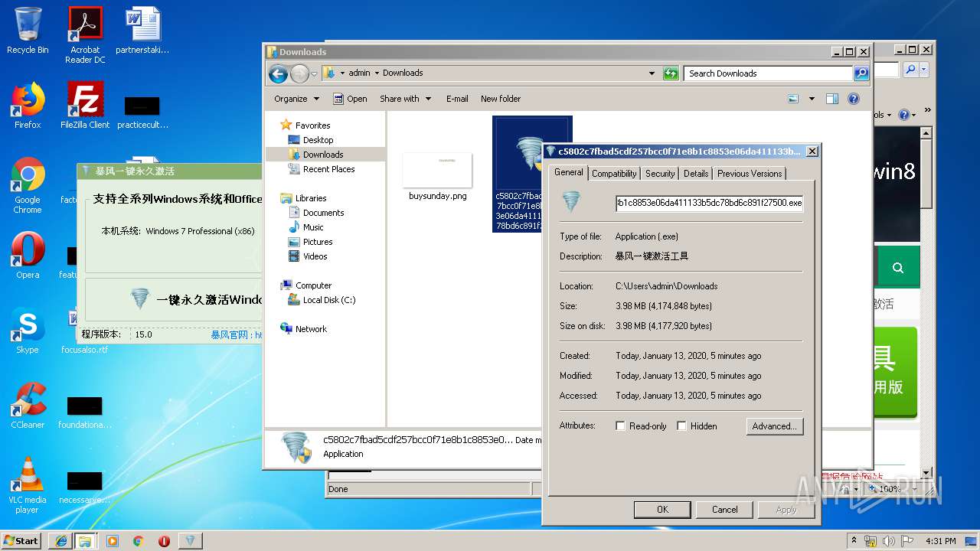Open the Recycle Bin desktop icon
Viewport: 980px width, 551px height.
click(28, 31)
